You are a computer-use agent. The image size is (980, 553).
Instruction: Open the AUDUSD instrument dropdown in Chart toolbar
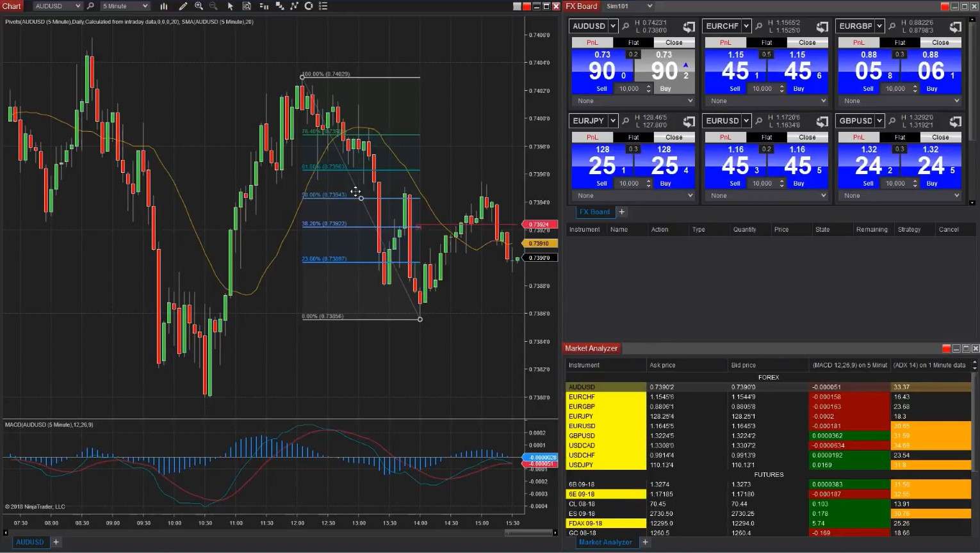pyautogui.click(x=58, y=6)
